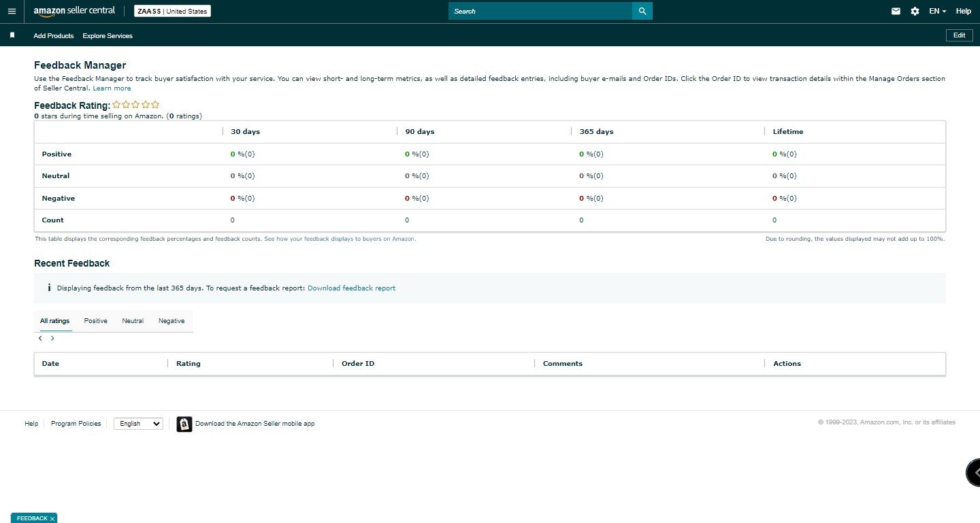
Task: Switch to the Positive tab
Action: (x=96, y=321)
